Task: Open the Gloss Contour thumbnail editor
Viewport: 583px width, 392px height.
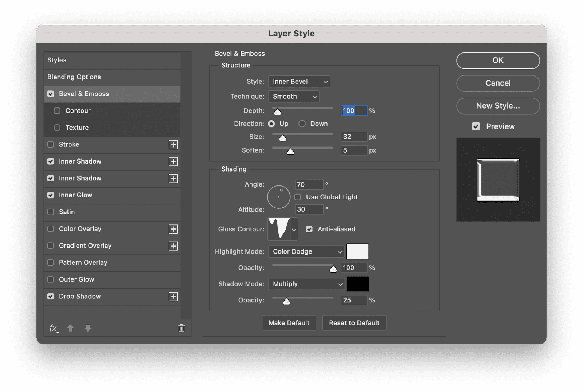Action: pos(279,229)
